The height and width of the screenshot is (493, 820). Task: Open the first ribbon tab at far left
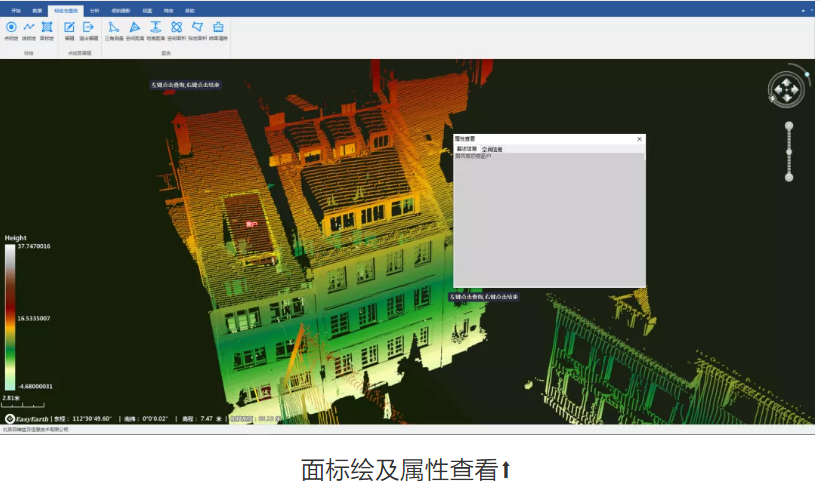16,10
